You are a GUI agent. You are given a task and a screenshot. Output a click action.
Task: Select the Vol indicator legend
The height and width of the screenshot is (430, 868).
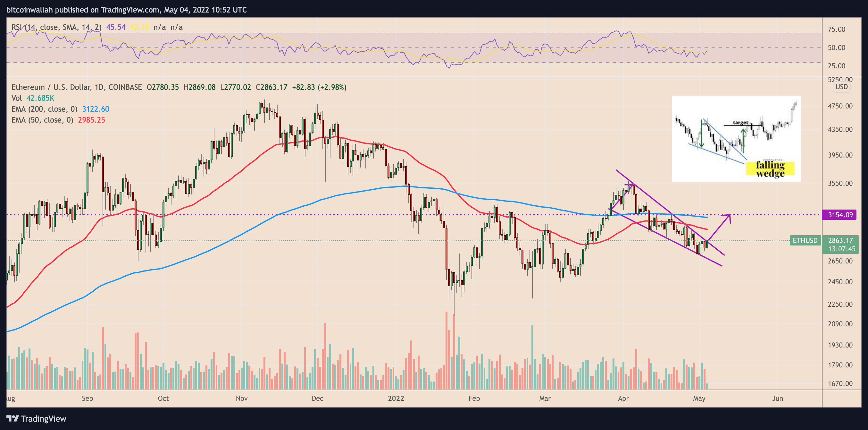click(x=17, y=98)
